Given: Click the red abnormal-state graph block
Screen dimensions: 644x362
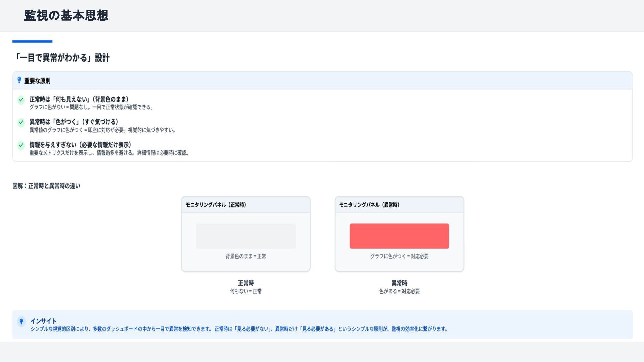Looking at the screenshot, I should click(x=399, y=236).
